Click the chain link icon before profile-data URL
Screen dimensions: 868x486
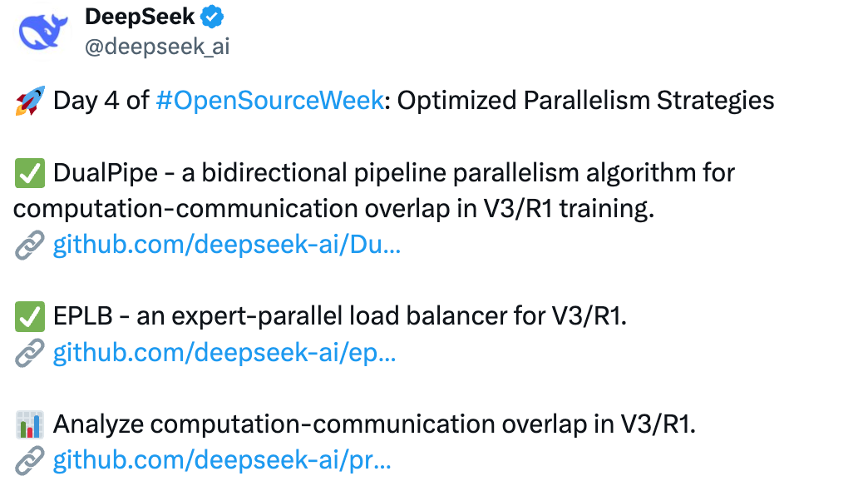(x=29, y=460)
